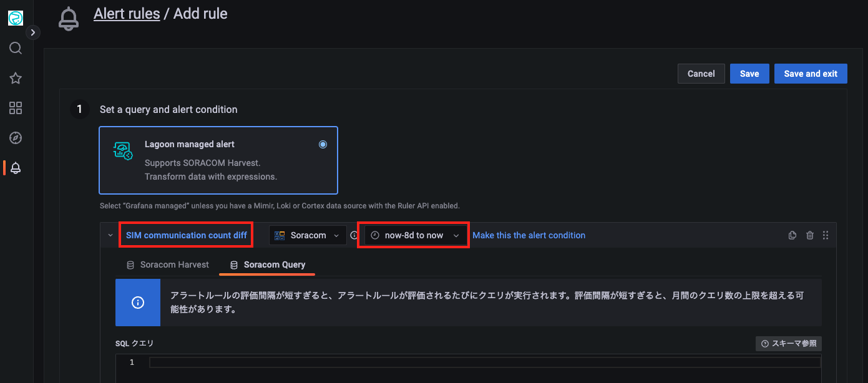This screenshot has height=383, width=868.
Task: Show the data source info icon
Action: tap(354, 235)
